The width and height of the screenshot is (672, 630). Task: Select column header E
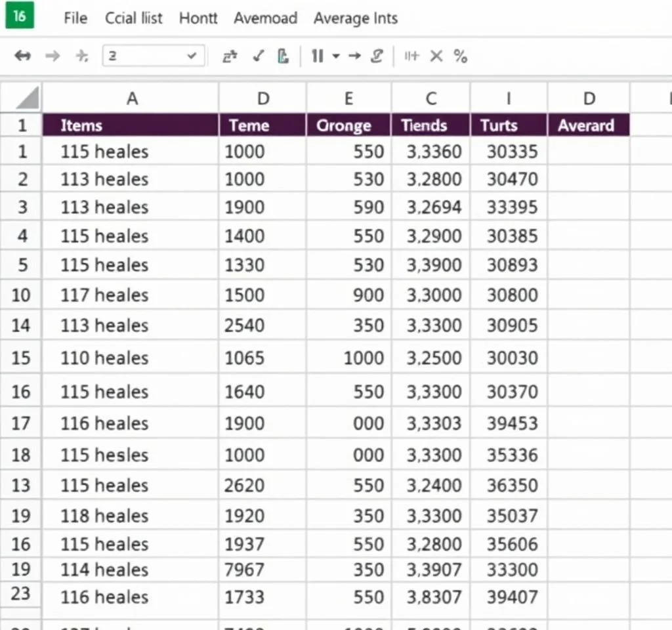tap(348, 98)
